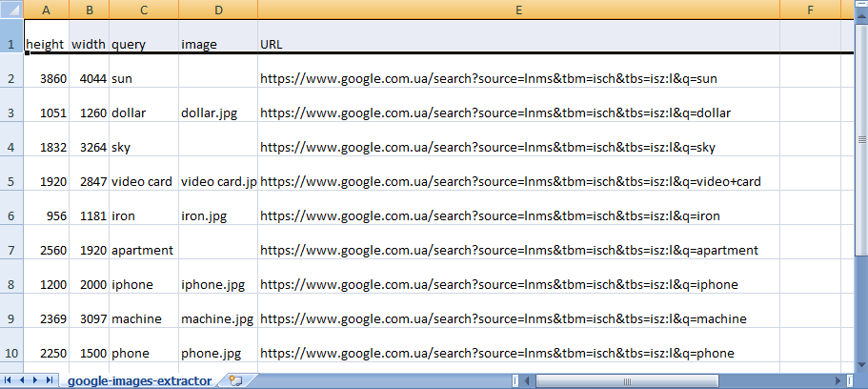
Task: Select the 'query' header cell
Action: (x=144, y=36)
